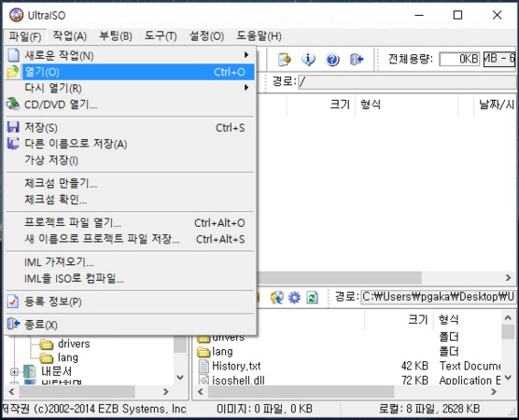Click the green refresh icon in local toolbar

point(312,298)
